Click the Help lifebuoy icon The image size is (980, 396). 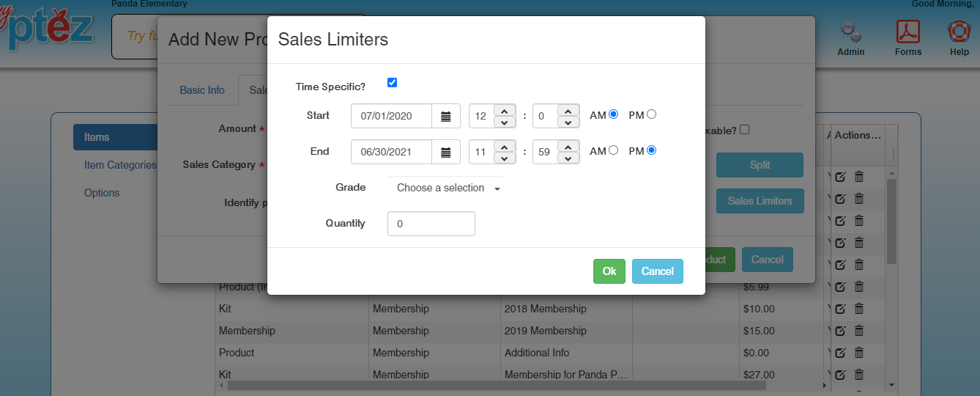click(959, 32)
